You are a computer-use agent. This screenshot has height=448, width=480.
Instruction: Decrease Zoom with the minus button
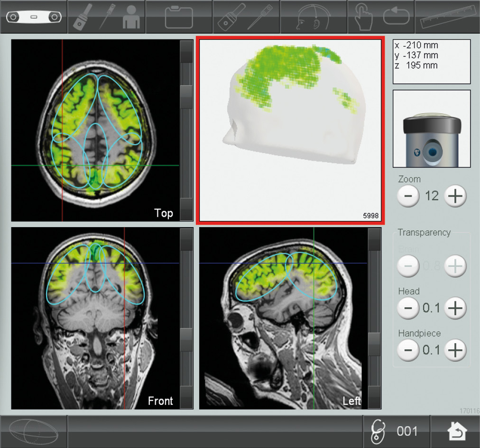[408, 196]
